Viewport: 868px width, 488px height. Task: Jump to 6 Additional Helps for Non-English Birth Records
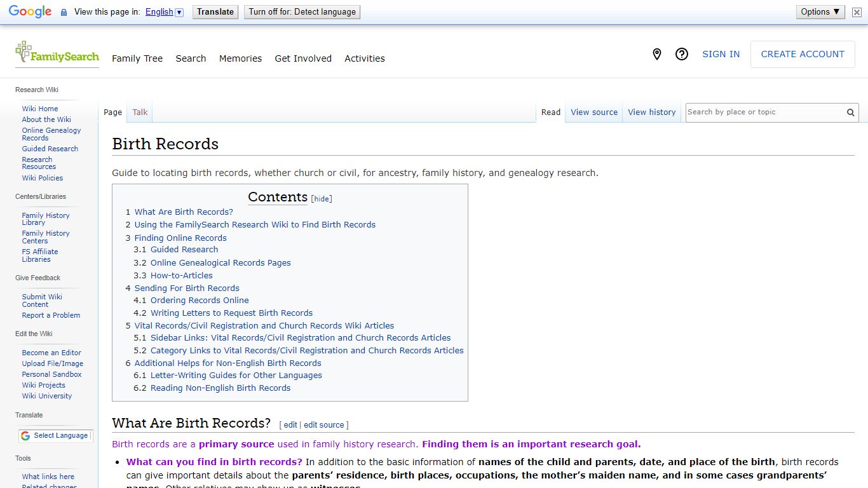[223, 363]
